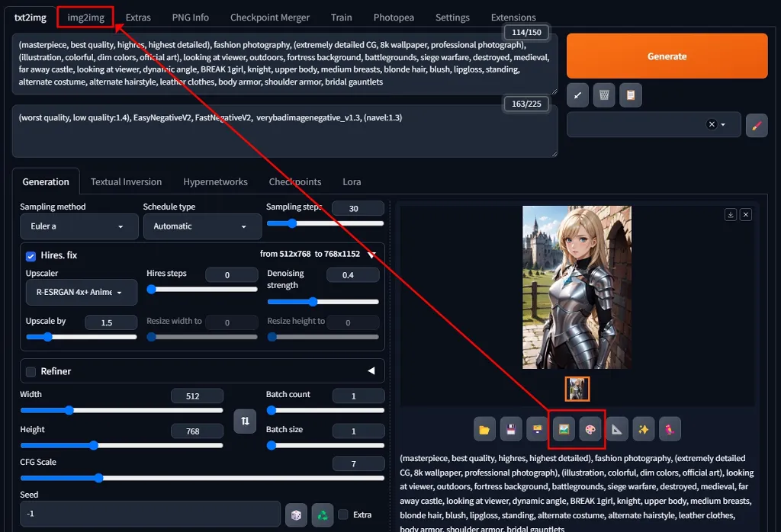Open the Settings tab
The width and height of the screenshot is (781, 532).
(452, 18)
